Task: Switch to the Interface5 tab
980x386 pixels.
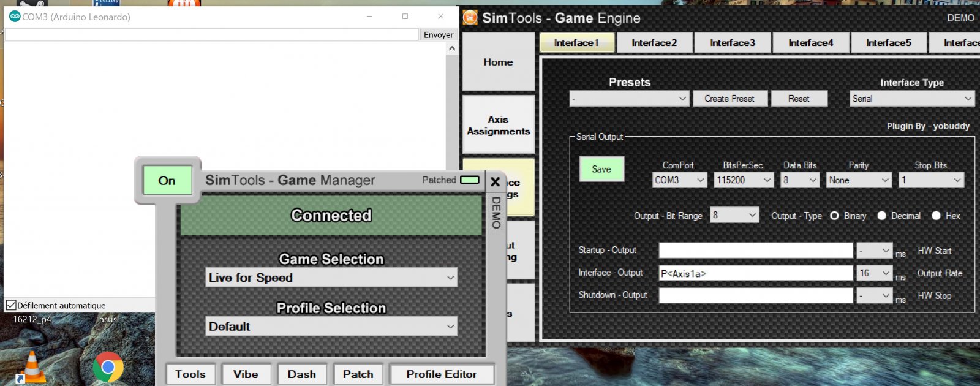Action: tap(889, 43)
